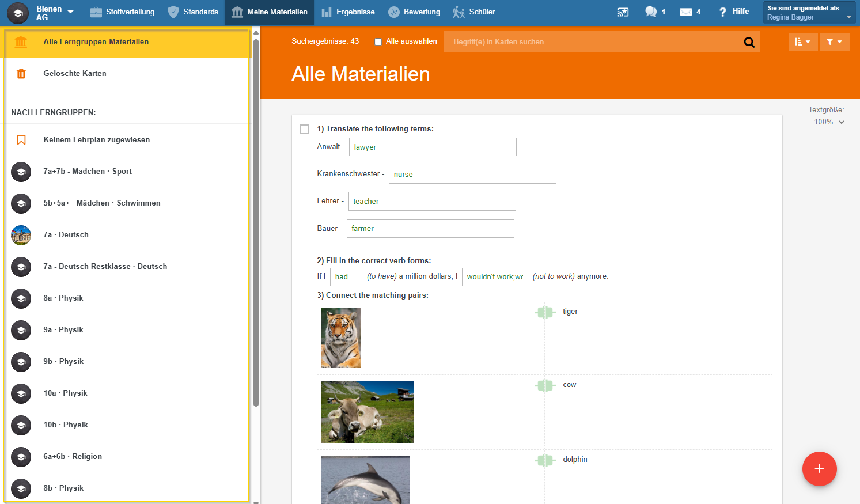
Task: Click the Anwalt answer field with lawyer
Action: (x=433, y=147)
